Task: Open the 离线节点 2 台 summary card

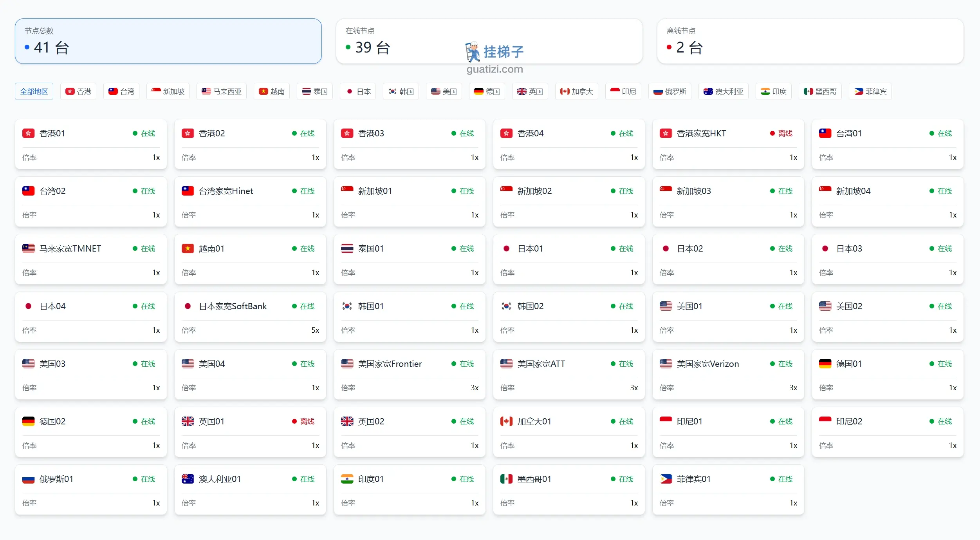Action: (810, 42)
